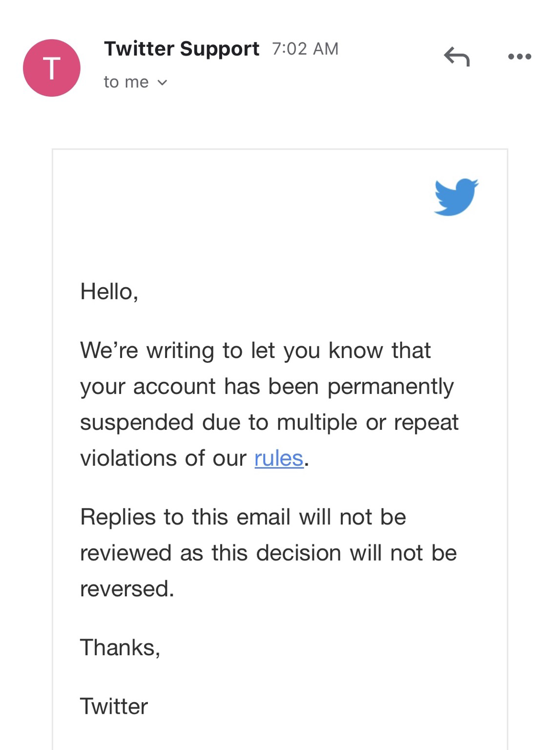
Task: Tap the reply arrow icon
Action: coord(456,57)
